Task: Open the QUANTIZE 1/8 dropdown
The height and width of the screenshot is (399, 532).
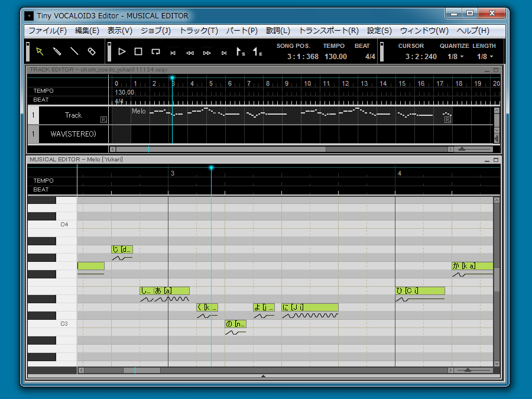Action: pos(456,57)
